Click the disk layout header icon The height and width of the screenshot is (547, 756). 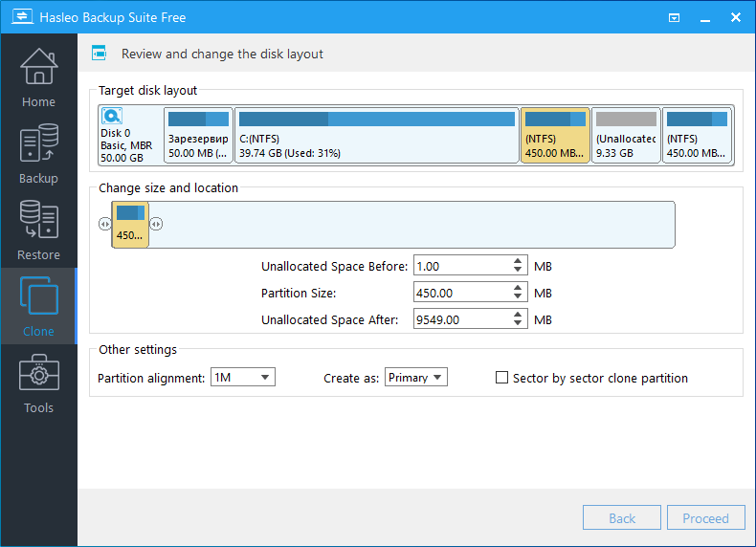(99, 53)
